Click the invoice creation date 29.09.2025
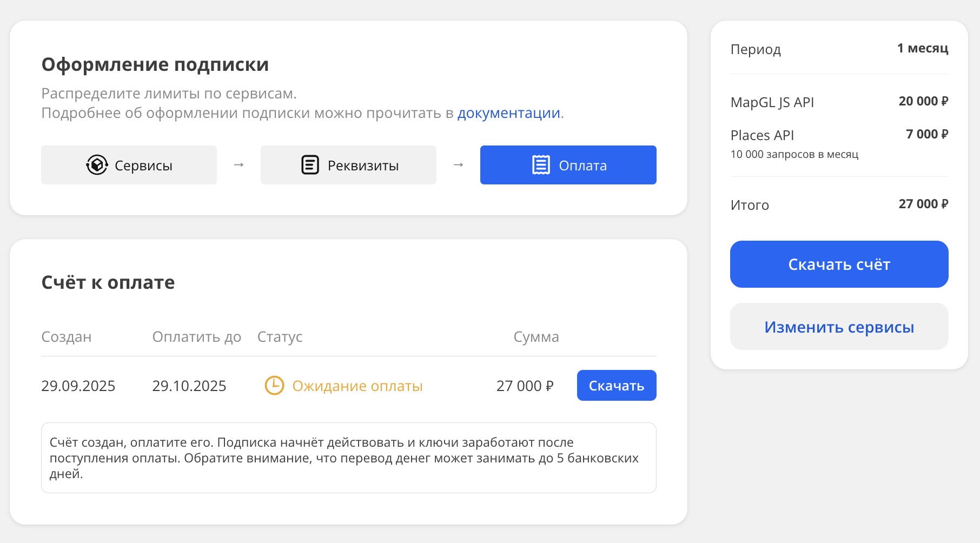This screenshot has height=543, width=980. click(x=78, y=386)
